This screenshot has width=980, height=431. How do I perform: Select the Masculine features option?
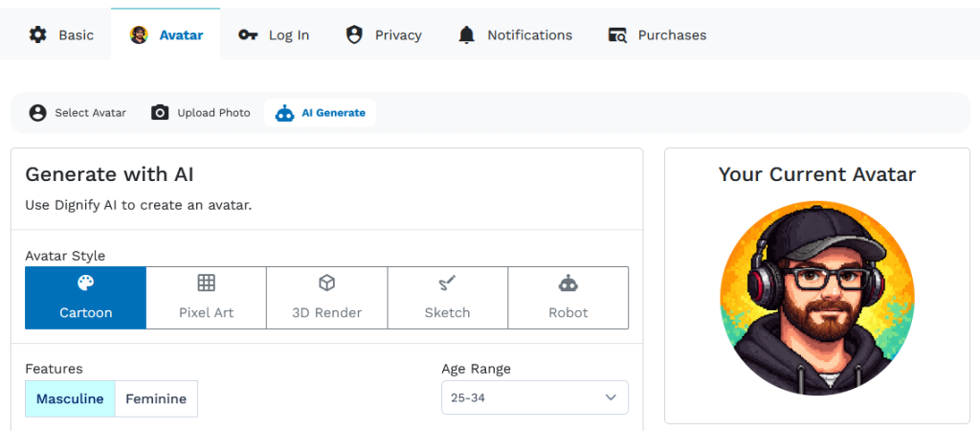(x=70, y=398)
